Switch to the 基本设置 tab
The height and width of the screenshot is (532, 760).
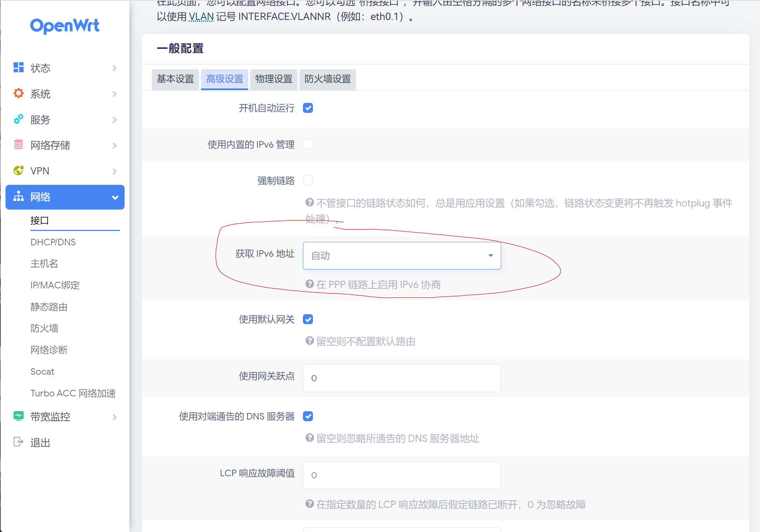(175, 79)
